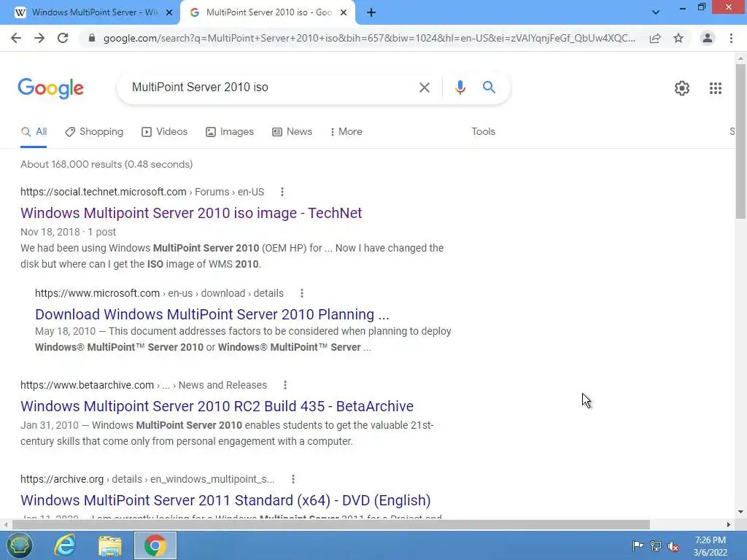Click the MultiPoint Server 2010 iso search field

[x=267, y=87]
